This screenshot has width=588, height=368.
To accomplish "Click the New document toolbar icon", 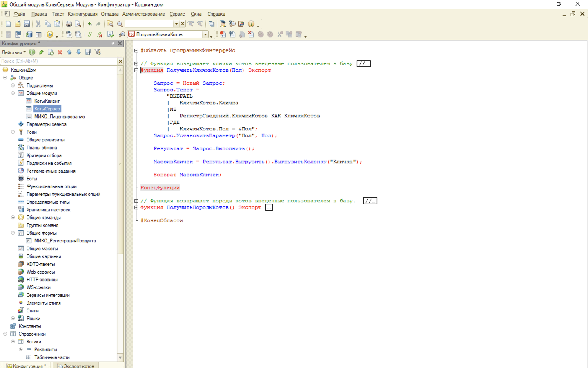I will tap(8, 24).
